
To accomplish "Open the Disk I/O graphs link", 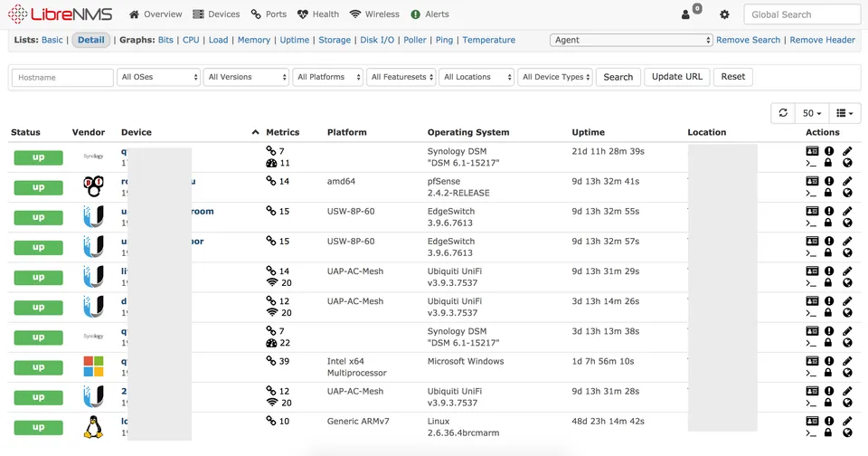I will 377,40.
